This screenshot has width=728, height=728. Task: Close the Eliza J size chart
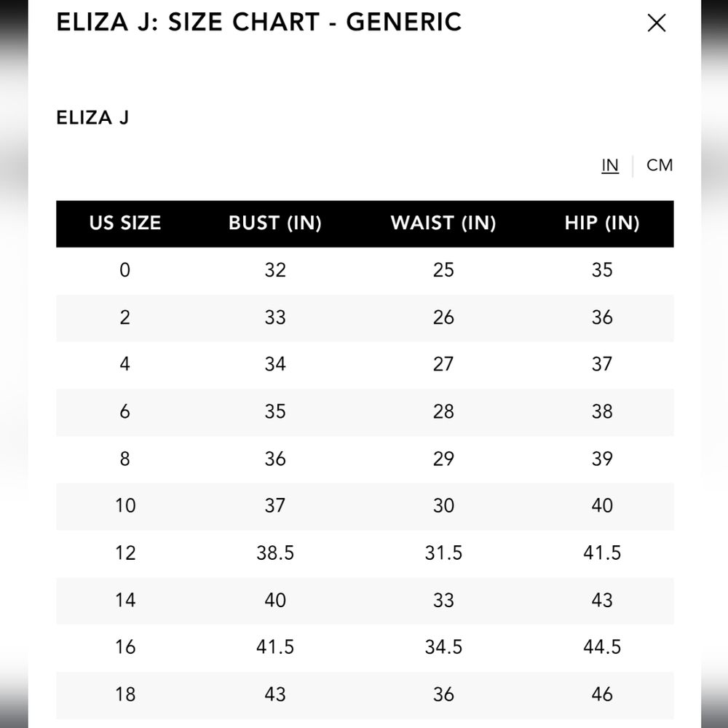click(657, 23)
